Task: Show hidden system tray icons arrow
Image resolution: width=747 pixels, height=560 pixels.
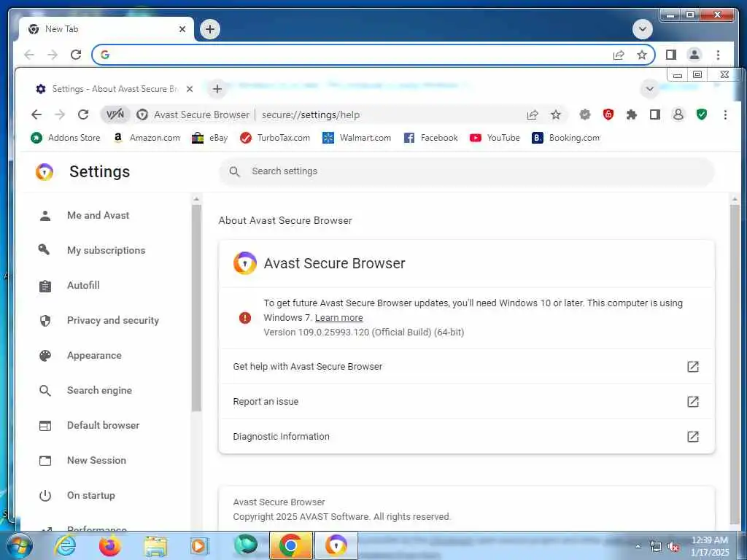Action: [x=638, y=547]
